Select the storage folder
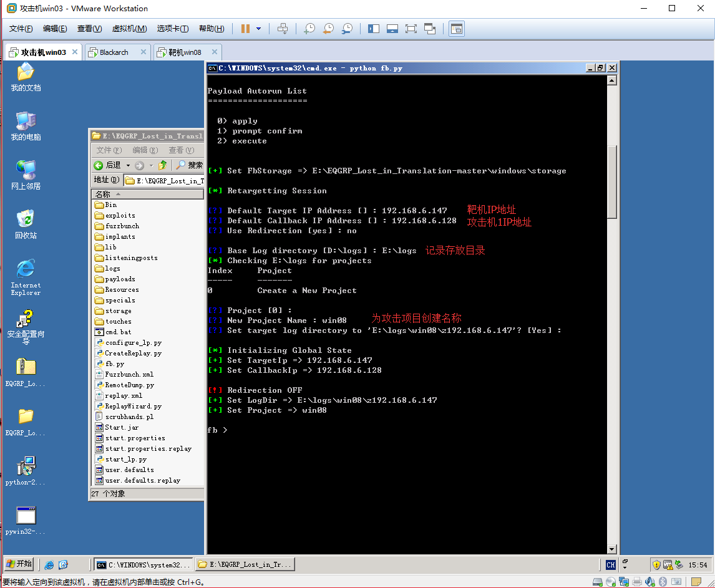 [x=114, y=311]
